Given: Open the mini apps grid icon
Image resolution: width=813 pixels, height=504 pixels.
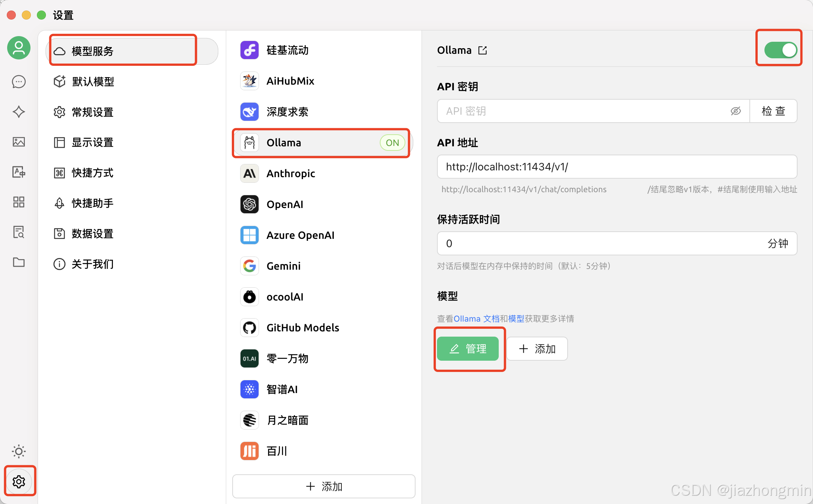Looking at the screenshot, I should (x=18, y=202).
